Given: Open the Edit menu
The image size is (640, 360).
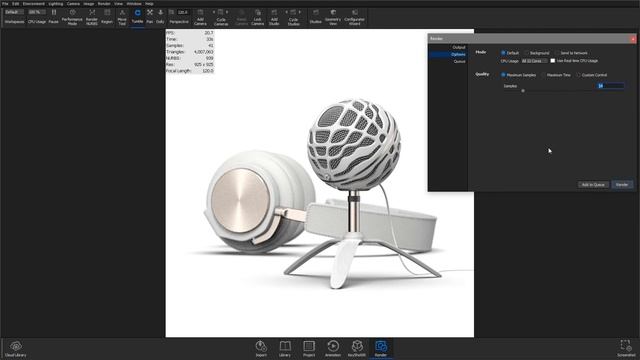Looking at the screenshot, I should pos(16,4).
